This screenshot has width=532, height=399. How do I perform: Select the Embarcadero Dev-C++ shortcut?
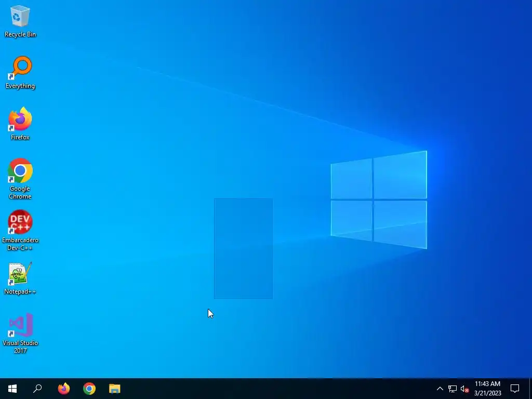(20, 230)
